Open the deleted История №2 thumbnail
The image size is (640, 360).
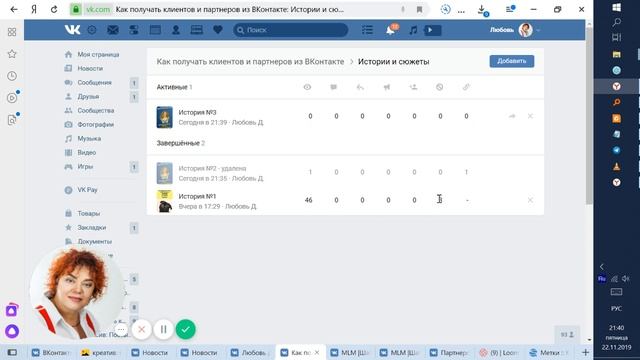(164, 173)
